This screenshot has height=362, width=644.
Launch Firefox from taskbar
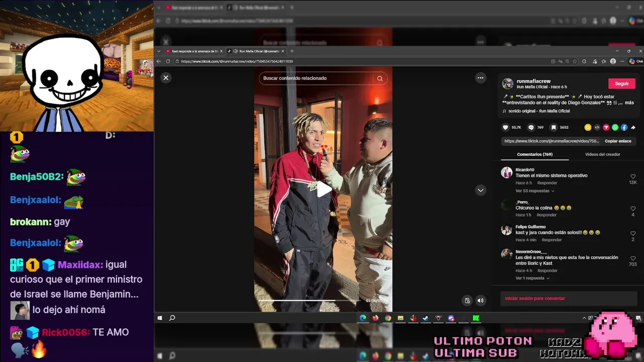click(375, 318)
